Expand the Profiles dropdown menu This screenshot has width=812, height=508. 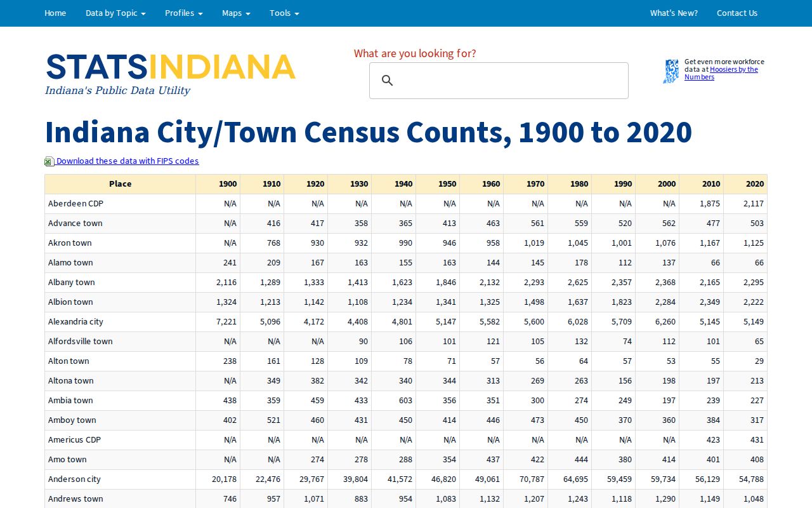184,13
